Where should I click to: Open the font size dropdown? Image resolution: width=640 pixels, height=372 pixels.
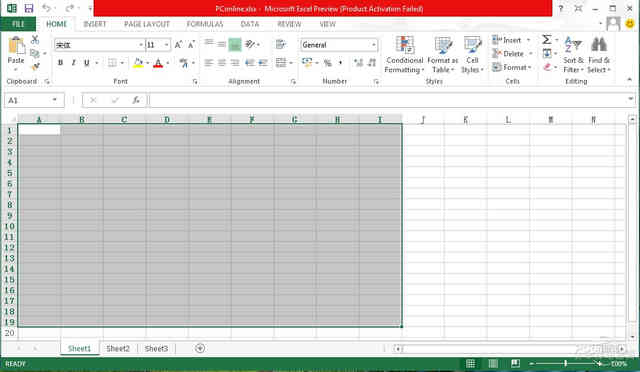[x=167, y=45]
